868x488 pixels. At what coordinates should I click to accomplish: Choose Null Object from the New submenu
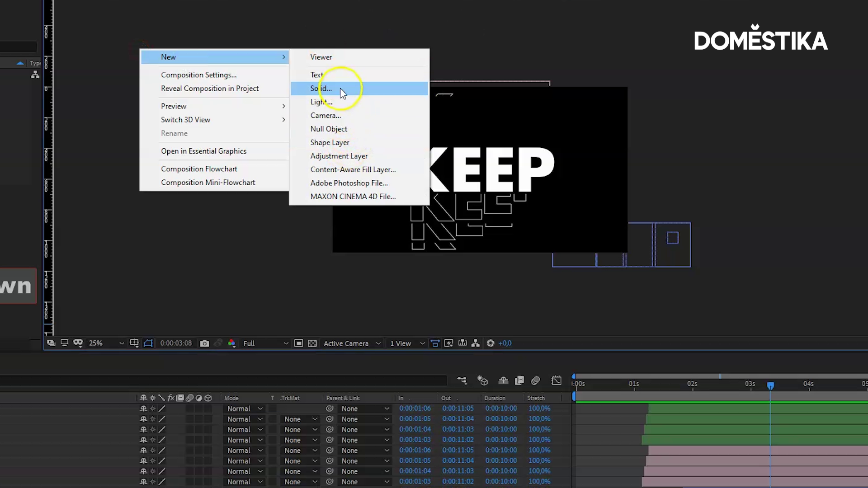[359, 129]
